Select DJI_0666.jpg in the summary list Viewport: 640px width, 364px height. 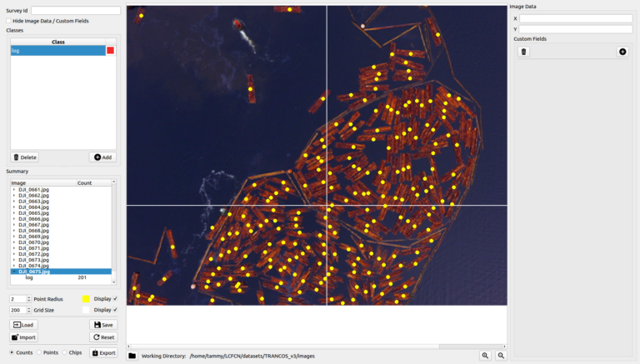(34, 219)
